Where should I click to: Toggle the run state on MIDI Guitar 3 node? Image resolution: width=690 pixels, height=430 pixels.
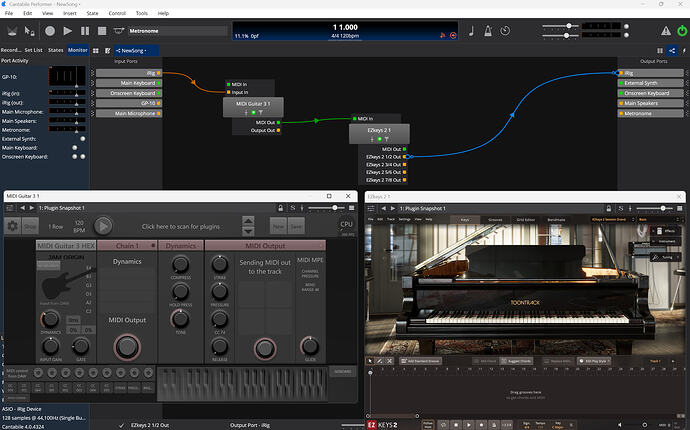(253, 113)
